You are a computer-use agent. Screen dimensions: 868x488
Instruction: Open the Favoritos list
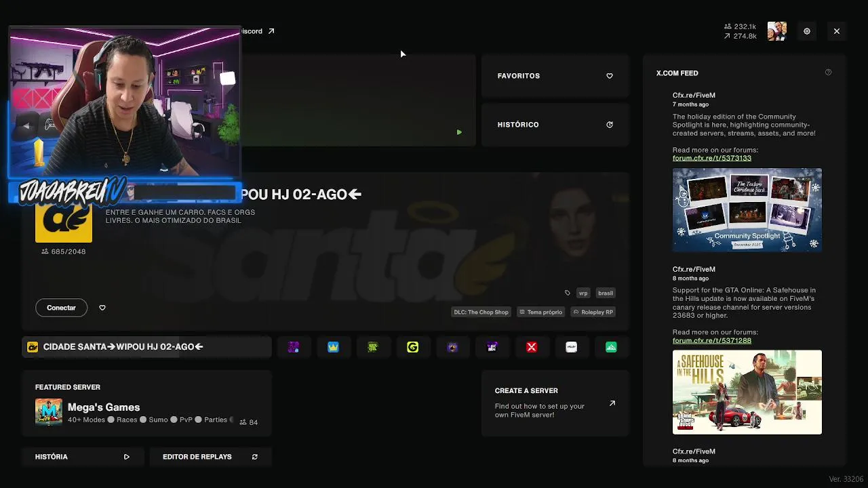pos(555,76)
